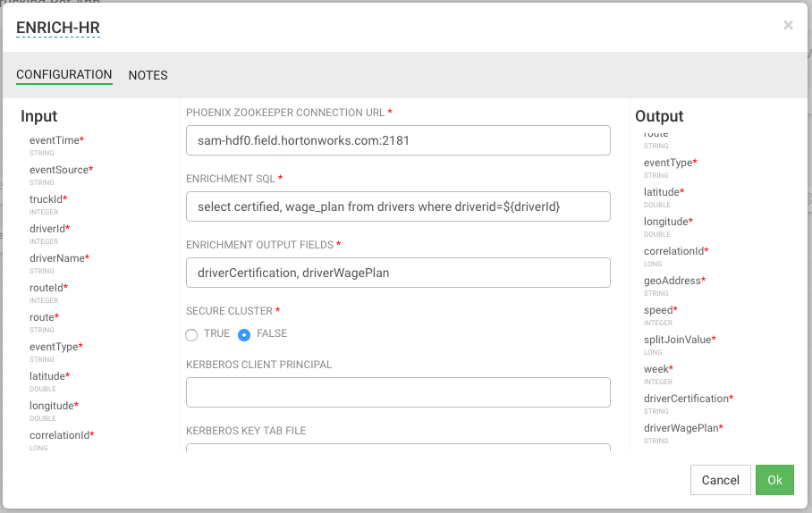Select truckId in the Input list

pos(47,199)
